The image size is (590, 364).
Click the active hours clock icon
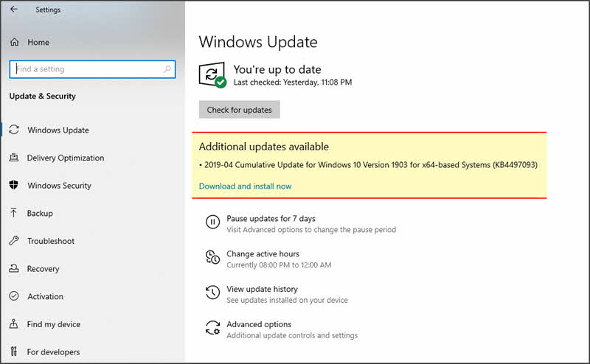click(x=212, y=257)
